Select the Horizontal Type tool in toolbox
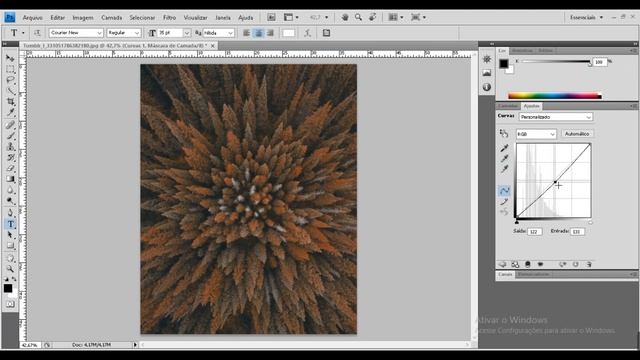The height and width of the screenshot is (360, 640). pyautogui.click(x=10, y=224)
